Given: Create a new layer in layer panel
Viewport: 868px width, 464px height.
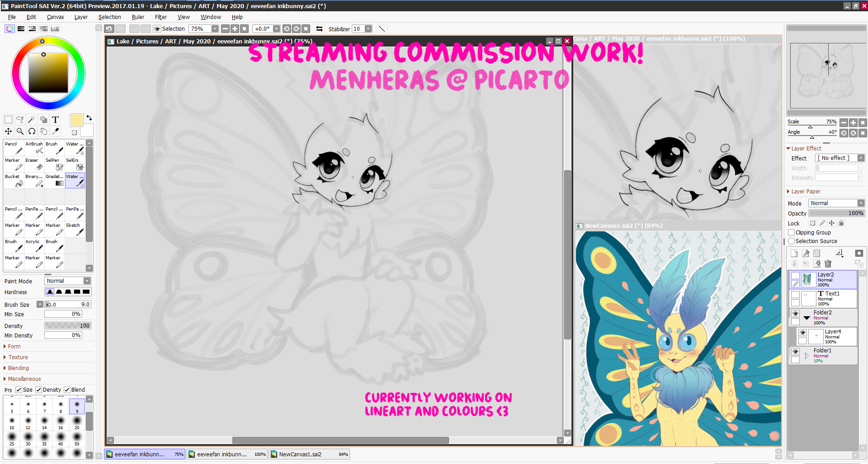Looking at the screenshot, I should 794,253.
